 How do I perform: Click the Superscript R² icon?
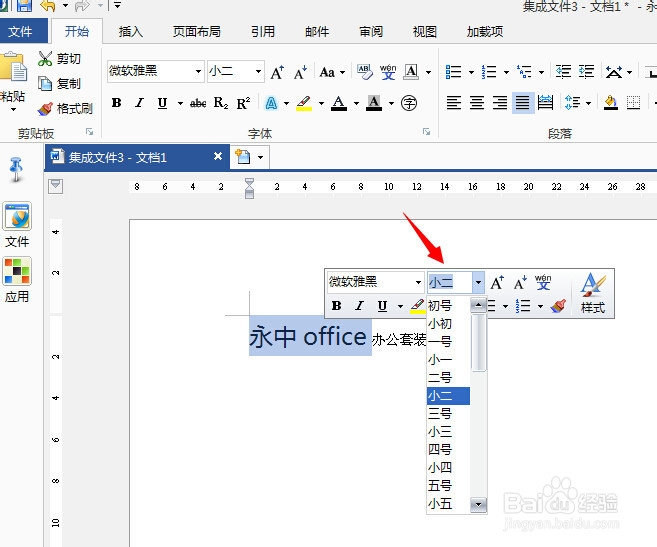[243, 103]
